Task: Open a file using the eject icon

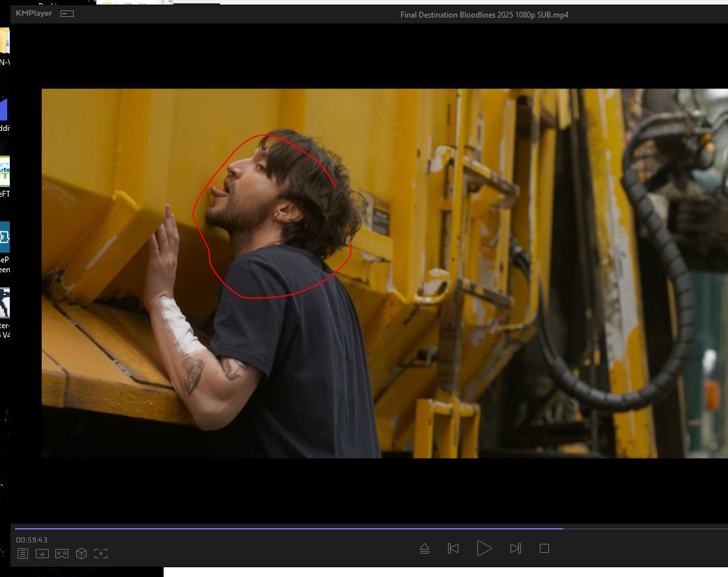Action: (x=425, y=548)
